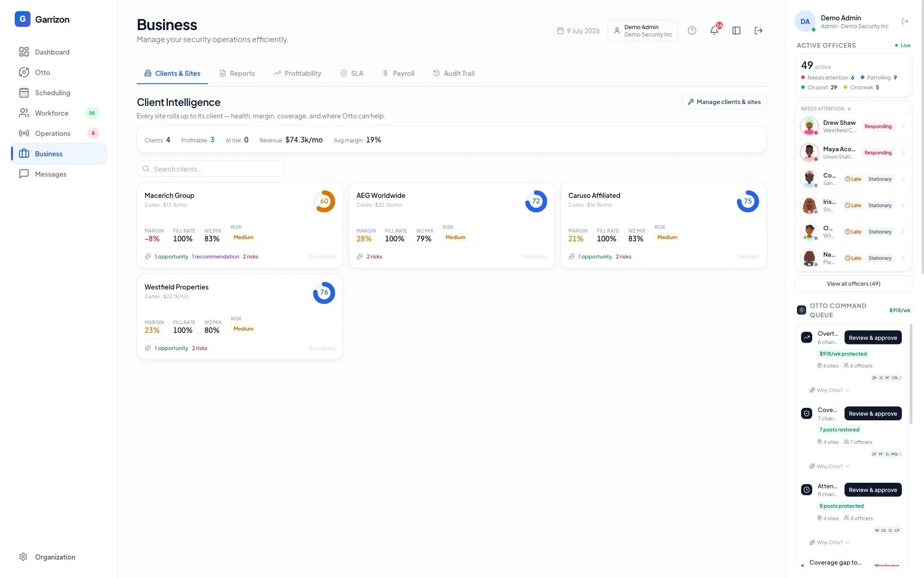
Task: Toggle the side panel layout icon
Action: point(736,31)
